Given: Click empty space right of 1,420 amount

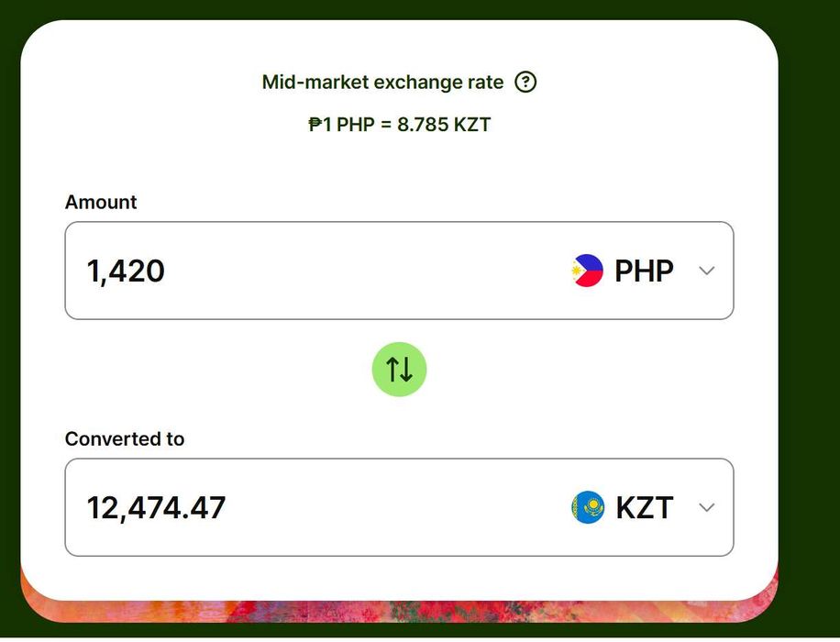Looking at the screenshot, I should pos(367,271).
